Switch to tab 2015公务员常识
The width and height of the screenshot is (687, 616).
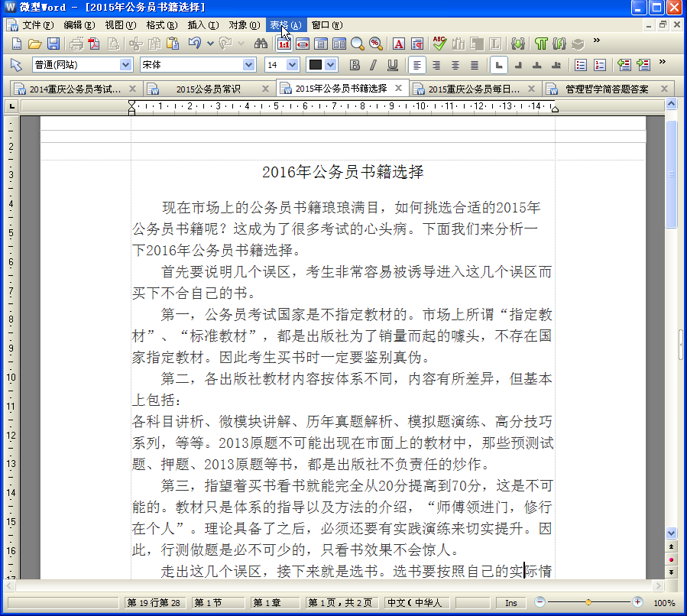[x=208, y=89]
